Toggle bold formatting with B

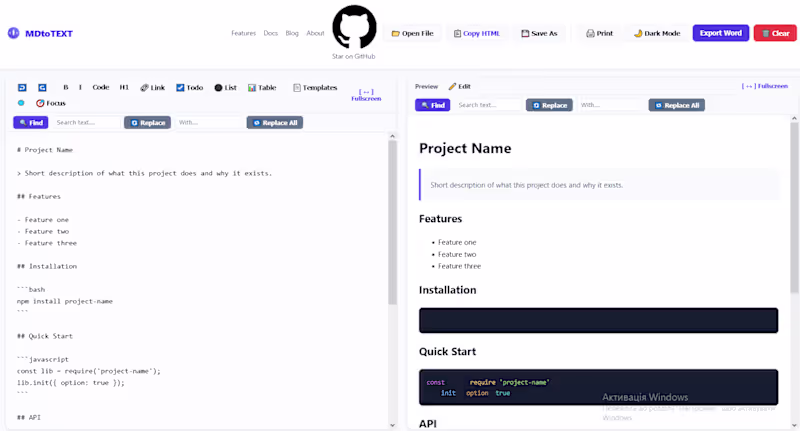65,88
